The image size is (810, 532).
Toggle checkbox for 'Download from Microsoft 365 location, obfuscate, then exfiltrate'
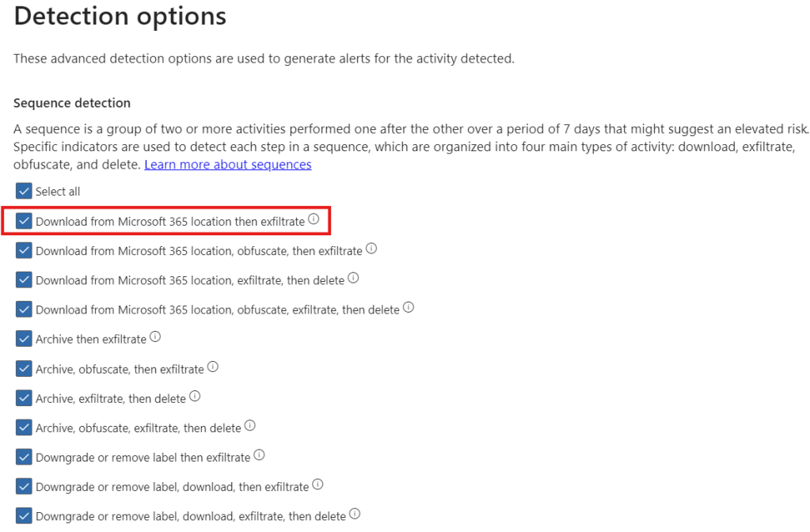[24, 250]
